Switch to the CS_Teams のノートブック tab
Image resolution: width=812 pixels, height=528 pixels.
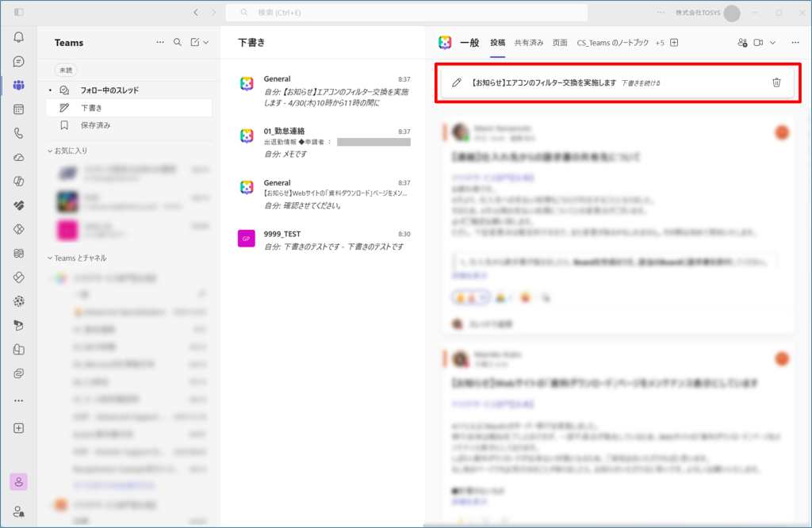pos(612,43)
